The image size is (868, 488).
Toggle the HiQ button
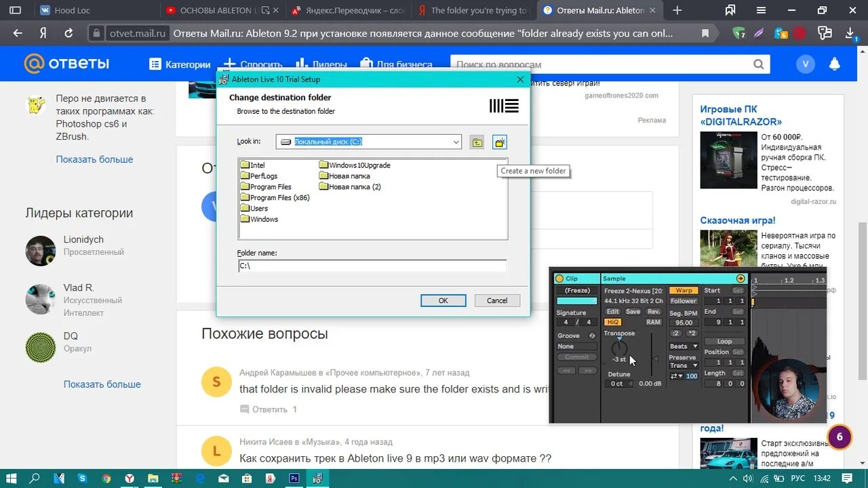coord(613,322)
